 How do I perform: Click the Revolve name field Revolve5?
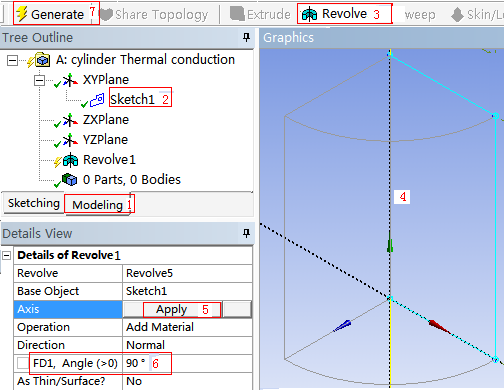[187, 273]
